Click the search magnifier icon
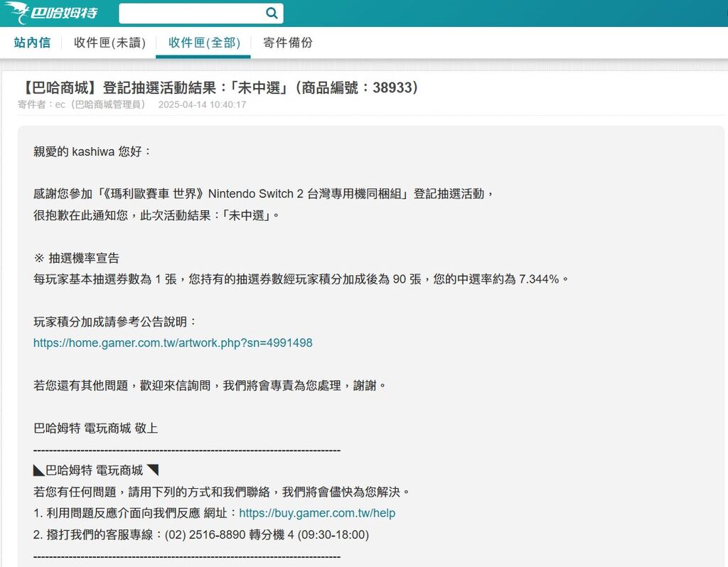 pyautogui.click(x=272, y=13)
